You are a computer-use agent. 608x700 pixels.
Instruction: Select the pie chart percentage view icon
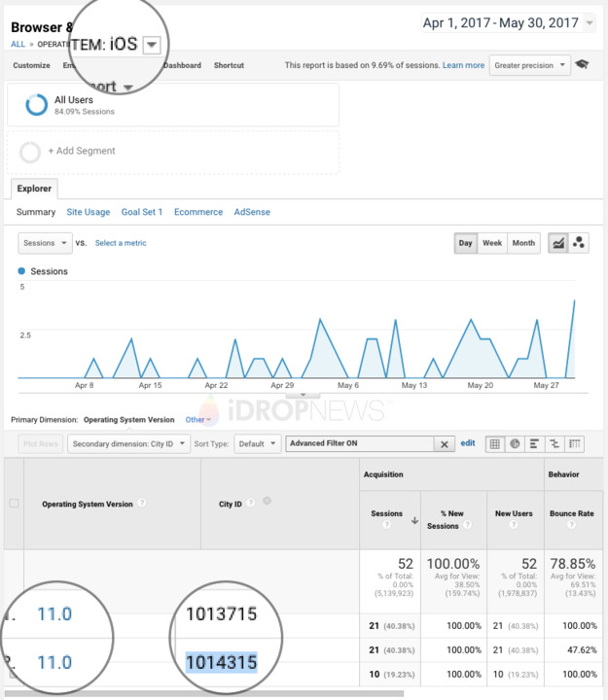(515, 443)
